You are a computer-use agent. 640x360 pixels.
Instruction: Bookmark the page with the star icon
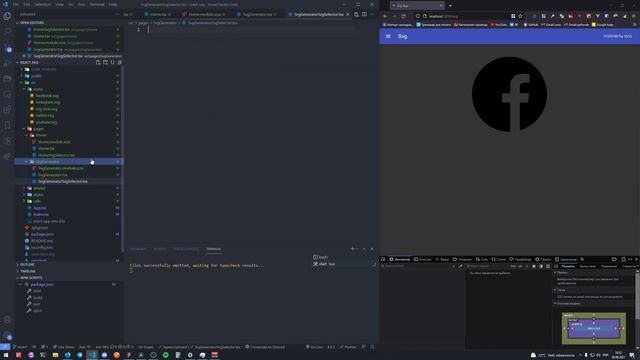click(x=520, y=16)
